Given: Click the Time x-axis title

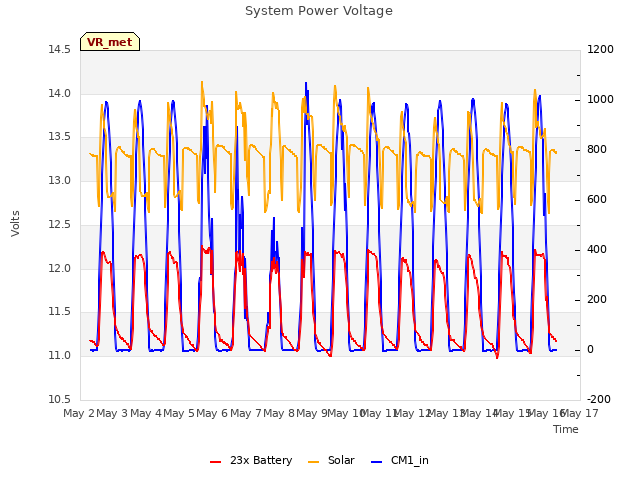Looking at the screenshot, I should pyautogui.click(x=566, y=429).
